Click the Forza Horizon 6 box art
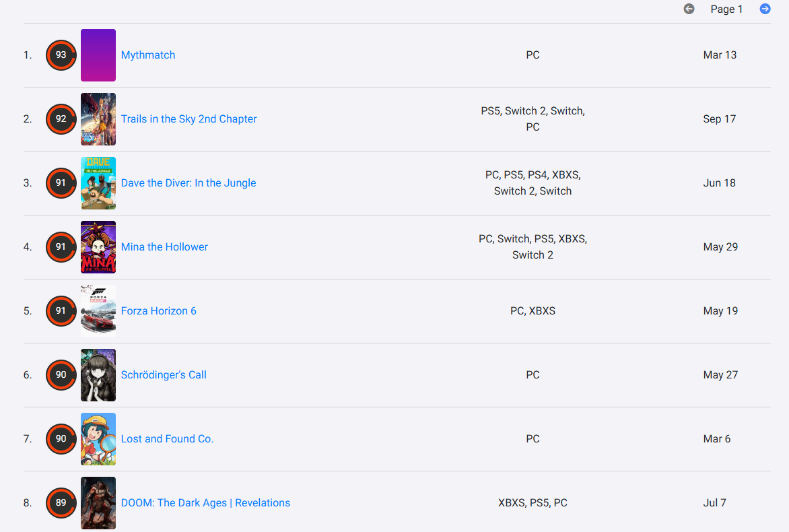The height and width of the screenshot is (532, 789). tap(98, 311)
